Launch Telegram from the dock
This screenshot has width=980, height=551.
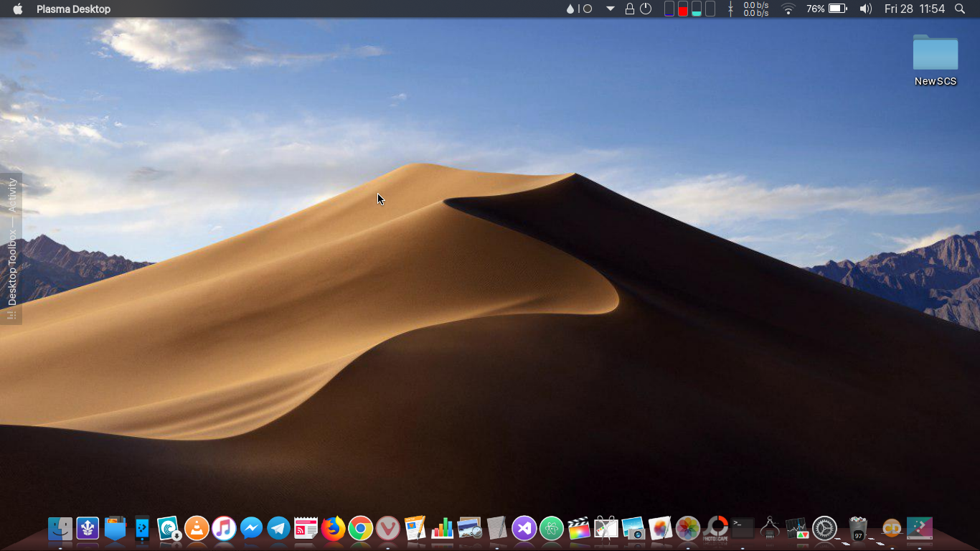coord(278,529)
